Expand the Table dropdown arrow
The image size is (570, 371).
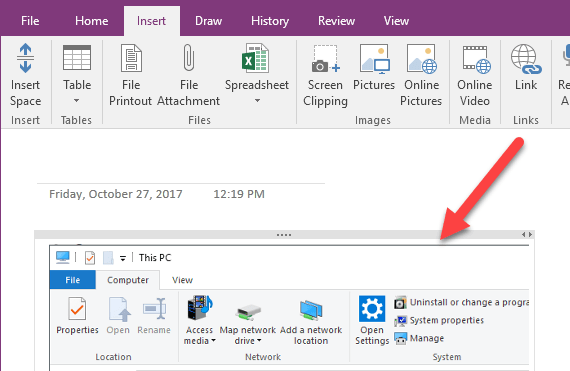pyautogui.click(x=76, y=101)
